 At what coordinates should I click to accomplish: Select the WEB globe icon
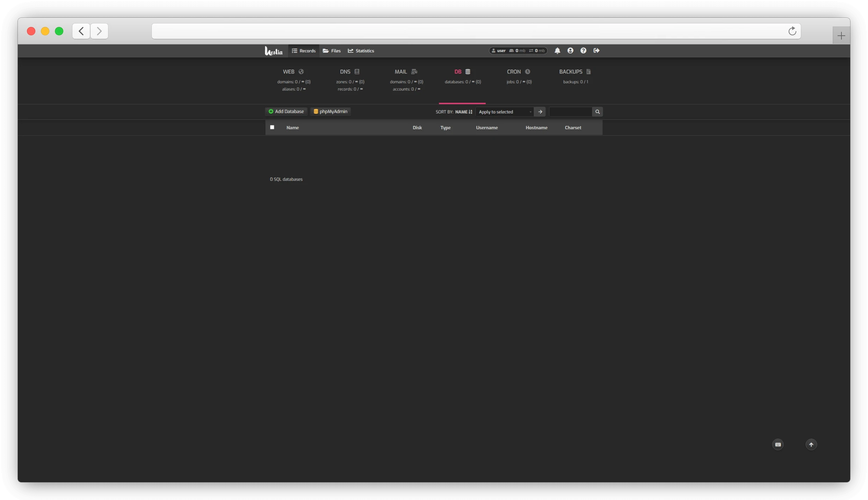point(301,71)
